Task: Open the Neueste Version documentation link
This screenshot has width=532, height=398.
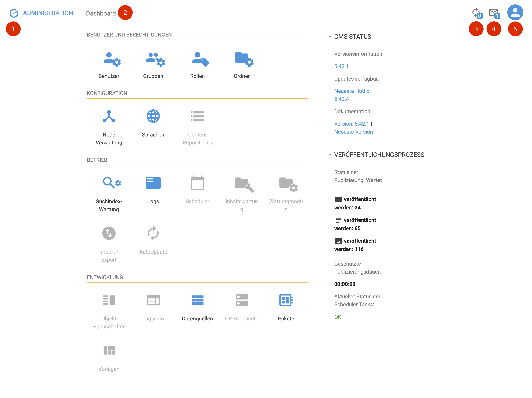Action: coord(353,132)
